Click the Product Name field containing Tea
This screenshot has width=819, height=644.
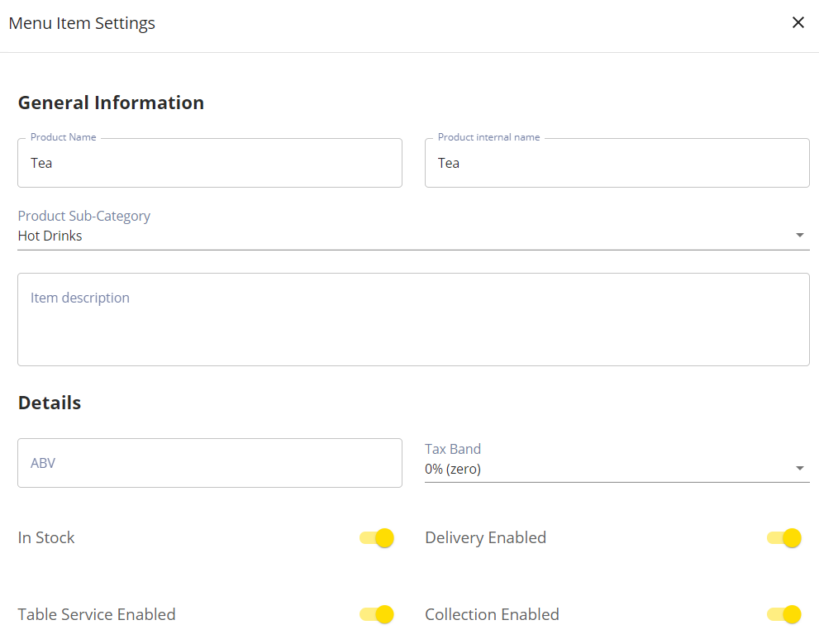(x=209, y=163)
